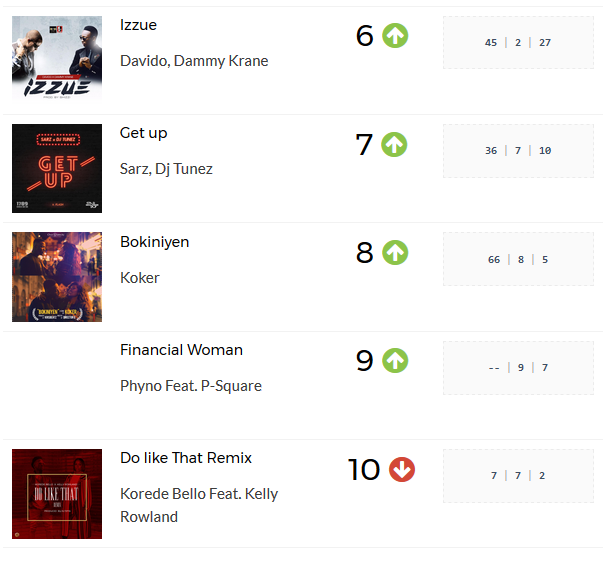Click artist name Davido, Dammy Krane
This screenshot has width=603, height=561.
click(194, 61)
